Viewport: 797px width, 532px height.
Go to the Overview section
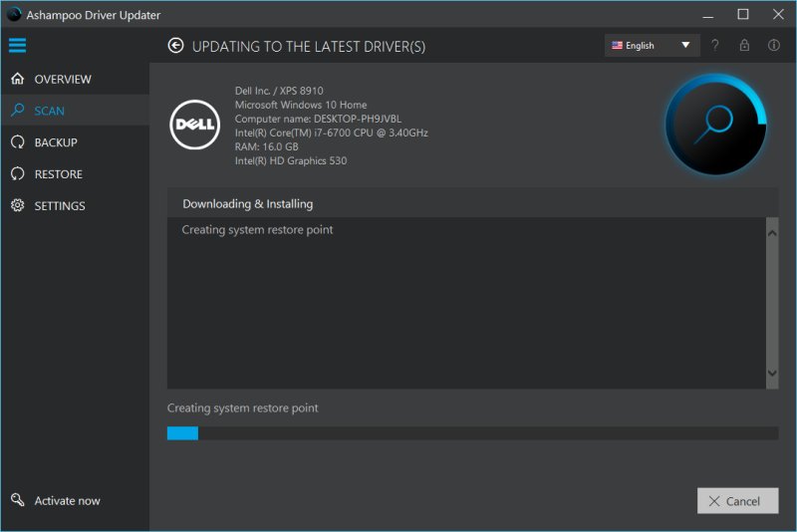tap(76, 79)
